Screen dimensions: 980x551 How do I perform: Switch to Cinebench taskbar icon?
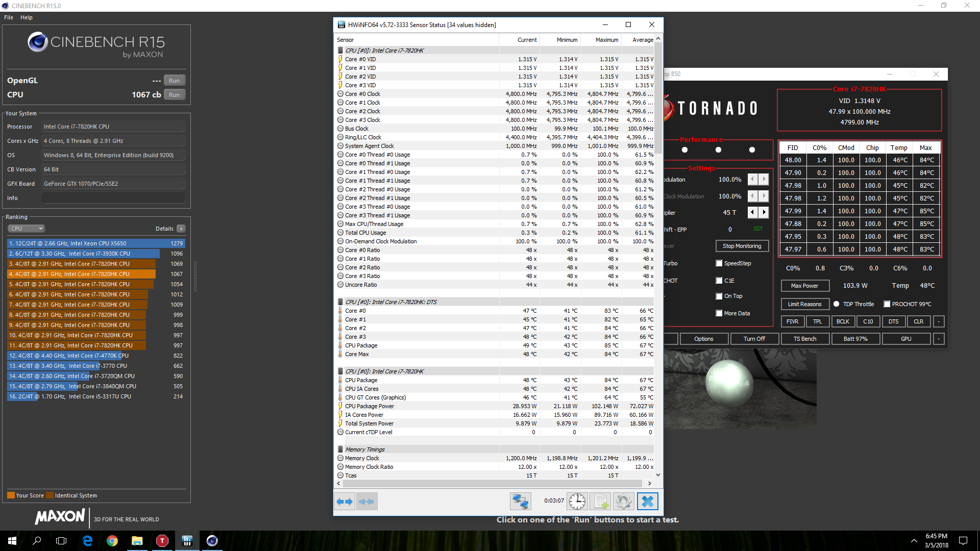[x=212, y=541]
